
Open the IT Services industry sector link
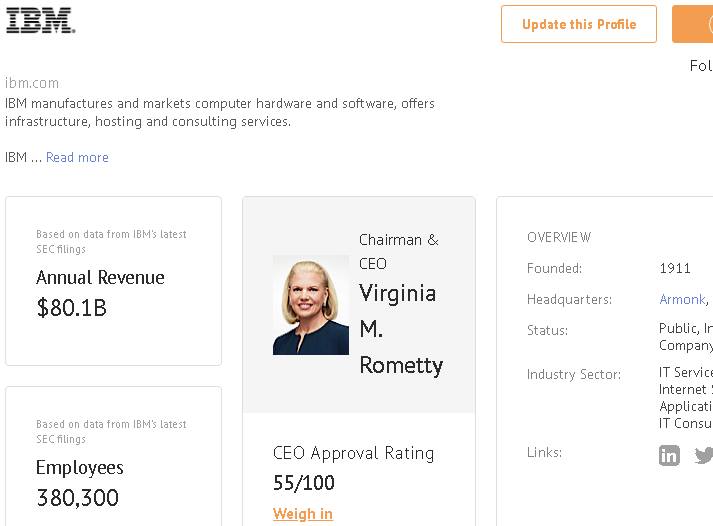point(686,372)
